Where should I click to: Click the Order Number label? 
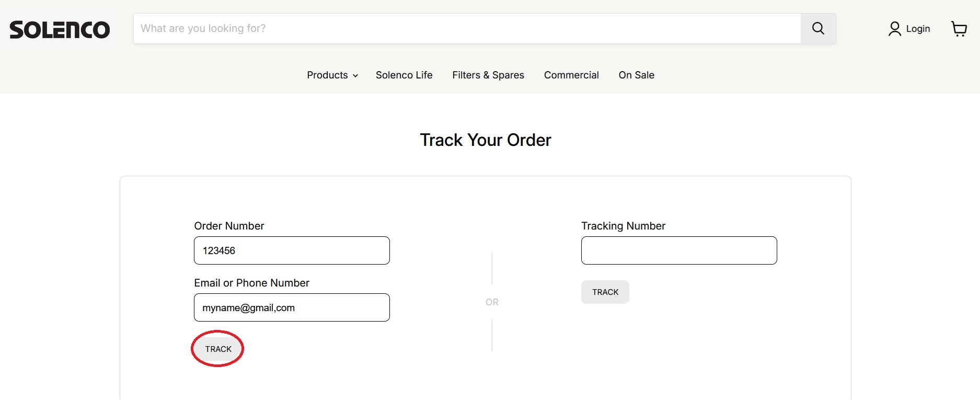tap(229, 226)
